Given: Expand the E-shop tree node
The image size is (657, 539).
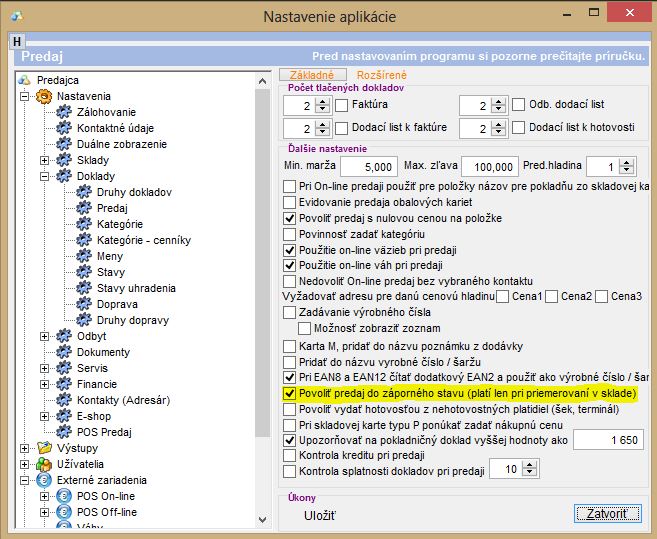Looking at the screenshot, I should pyautogui.click(x=44, y=416).
